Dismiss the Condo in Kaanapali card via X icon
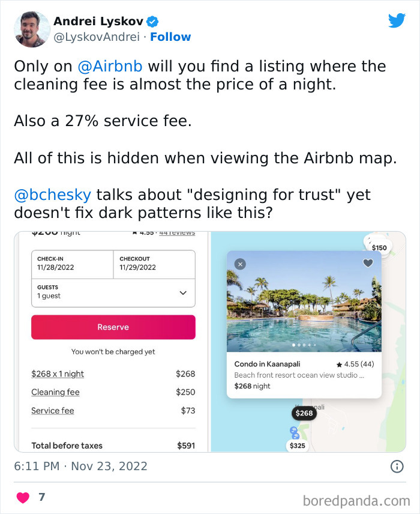This screenshot has width=420, height=514. (240, 264)
